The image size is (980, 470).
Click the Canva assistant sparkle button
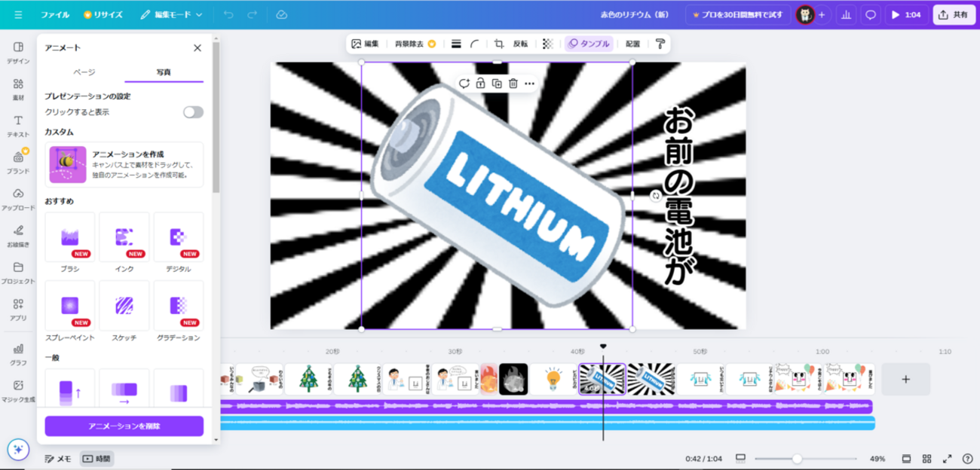pos(18,449)
